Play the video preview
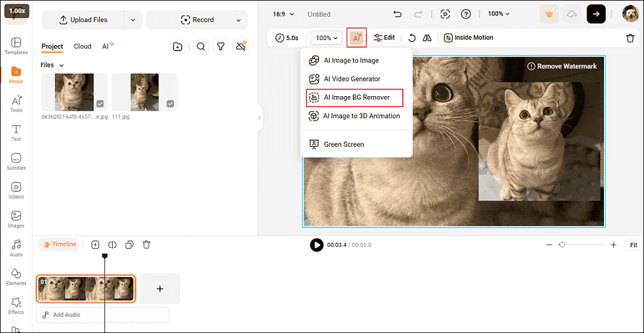This screenshot has width=644, height=333. (x=316, y=245)
